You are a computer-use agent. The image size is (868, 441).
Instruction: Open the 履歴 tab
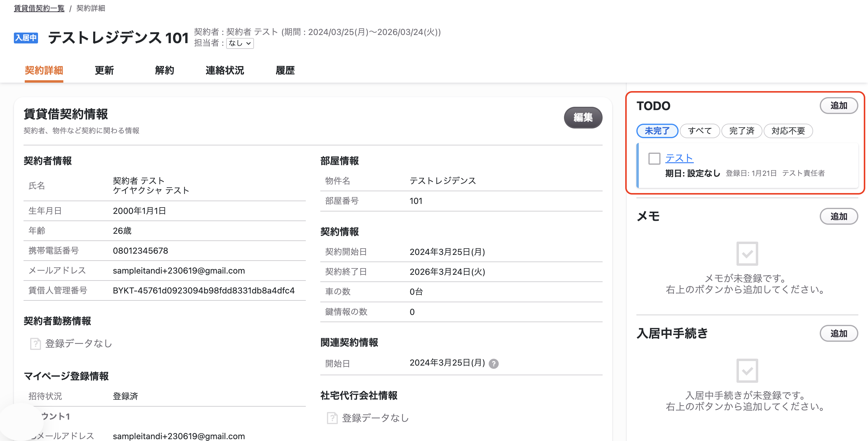285,70
